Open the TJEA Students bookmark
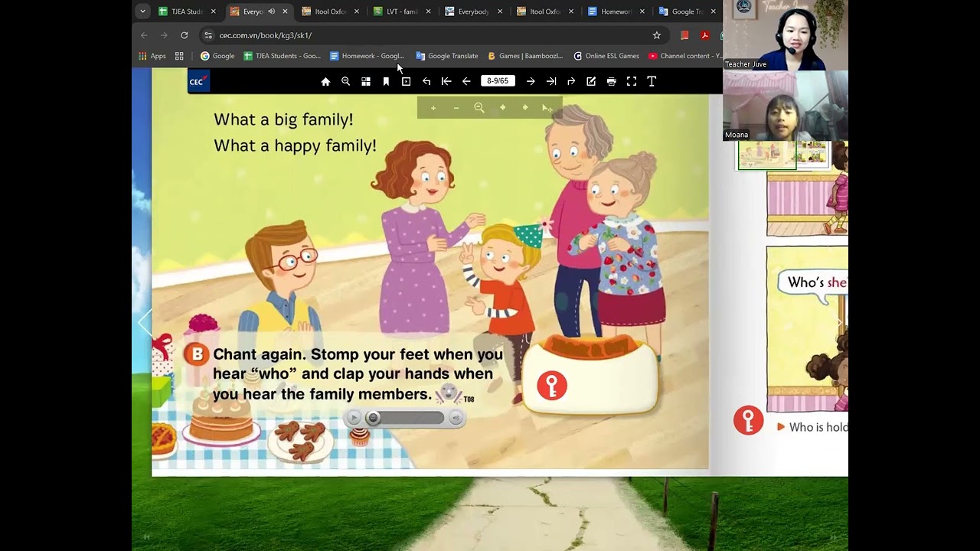The image size is (980, 551). [282, 56]
